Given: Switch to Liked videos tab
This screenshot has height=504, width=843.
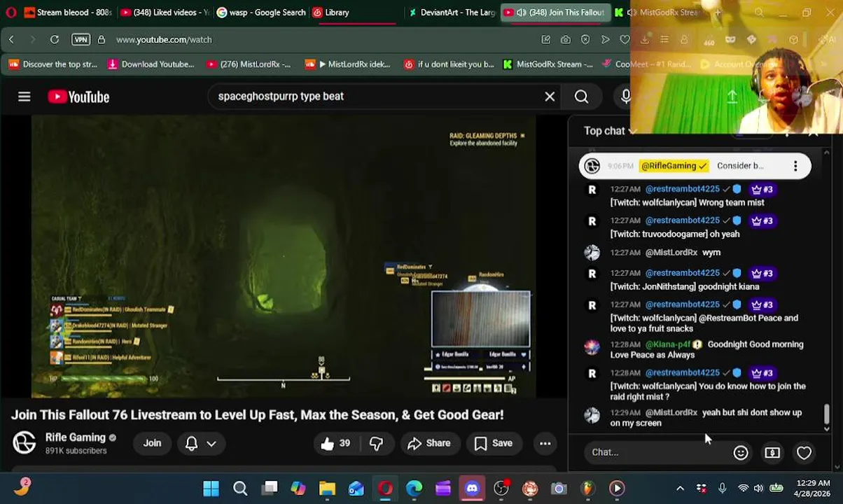Looking at the screenshot, I should (164, 12).
